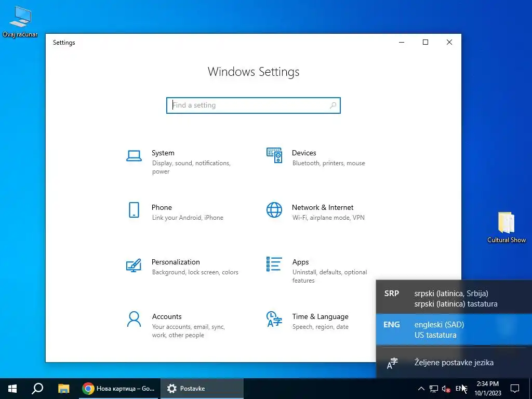The width and height of the screenshot is (532, 399).
Task: Click the Windows Settings heading
Action: pos(254,72)
